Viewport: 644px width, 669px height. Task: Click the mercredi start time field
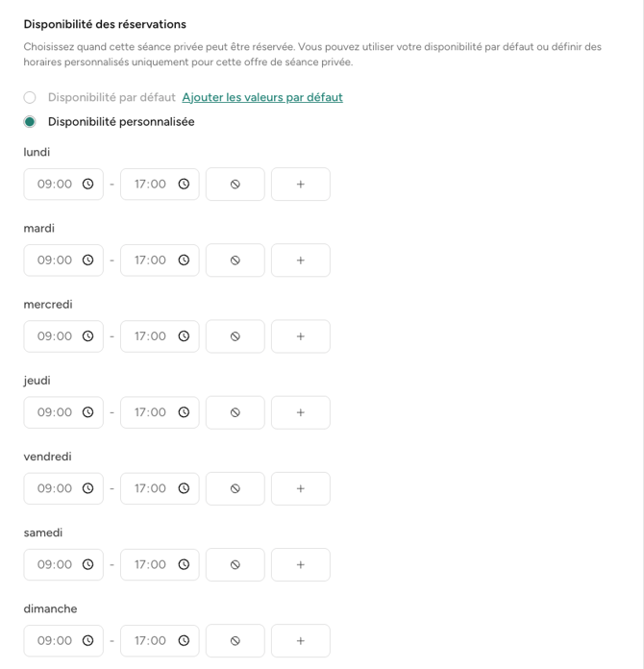point(55,336)
